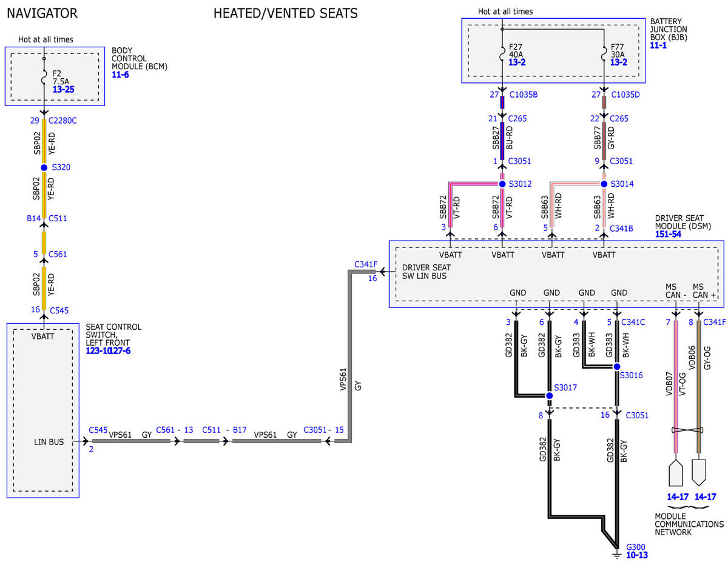This screenshot has height=562, width=728.
Task: Open the 10-13 ground reference near G300
Action: tap(636, 555)
